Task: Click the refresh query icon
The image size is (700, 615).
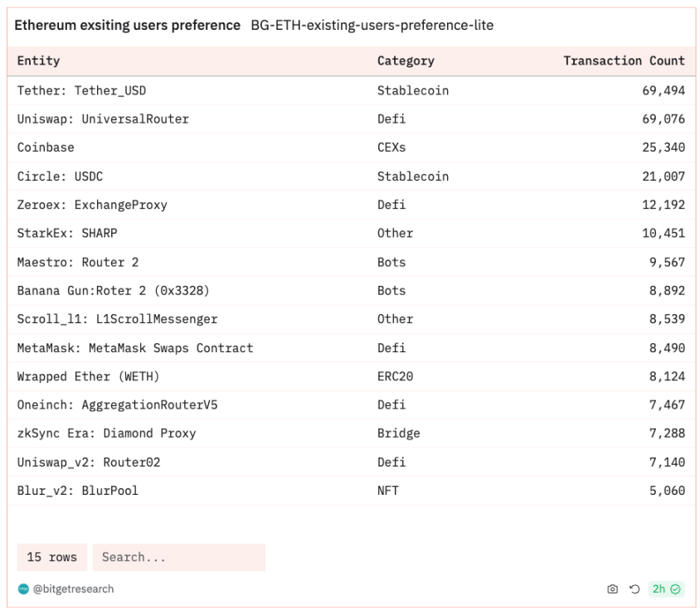Action: 634,589
